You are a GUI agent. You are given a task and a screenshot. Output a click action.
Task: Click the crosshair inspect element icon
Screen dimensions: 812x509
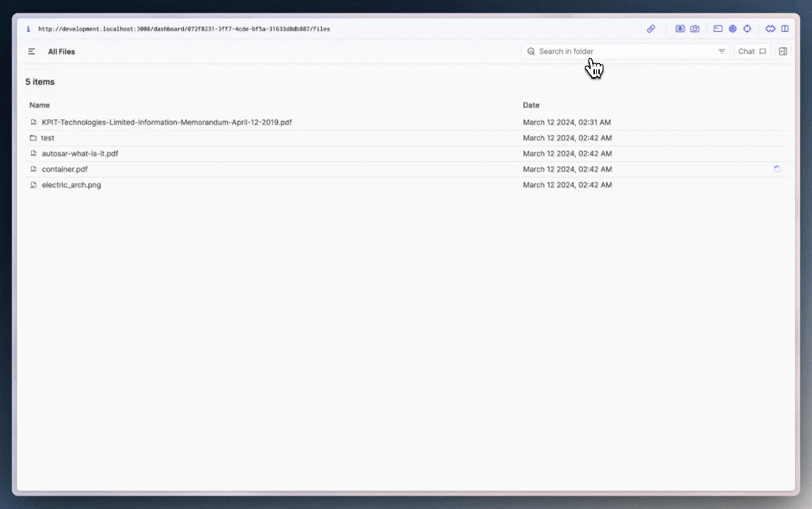click(747, 29)
